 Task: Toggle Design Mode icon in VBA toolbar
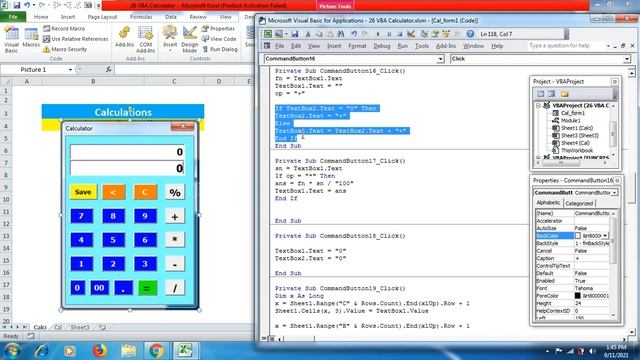click(x=411, y=34)
